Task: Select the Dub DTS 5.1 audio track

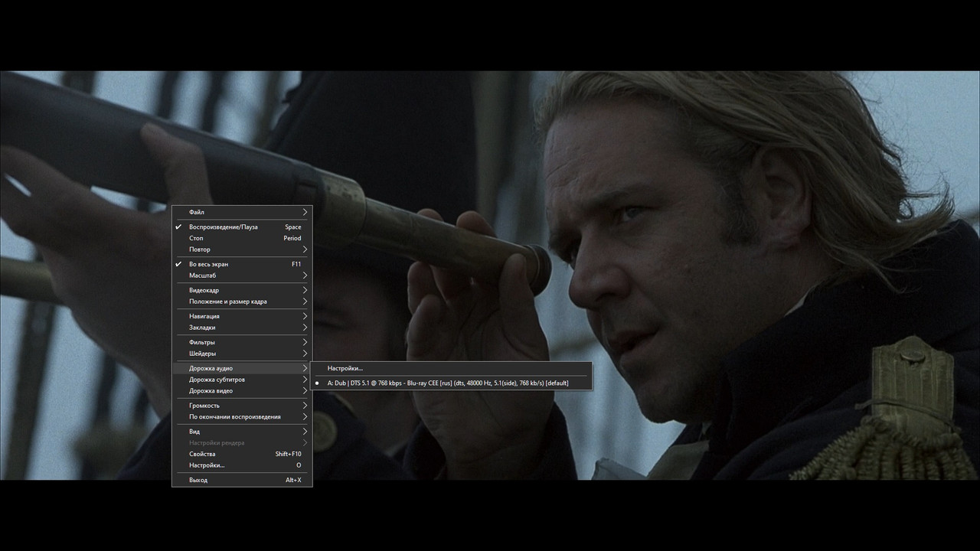Action: (x=452, y=383)
